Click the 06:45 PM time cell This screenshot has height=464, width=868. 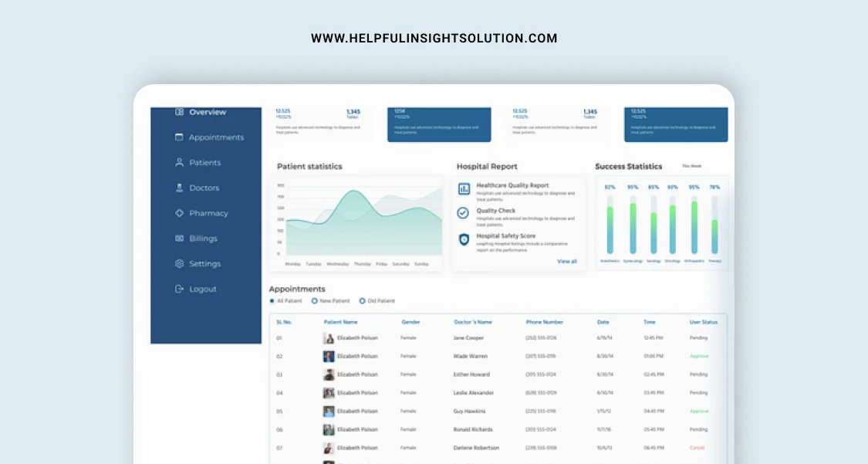tap(654, 447)
